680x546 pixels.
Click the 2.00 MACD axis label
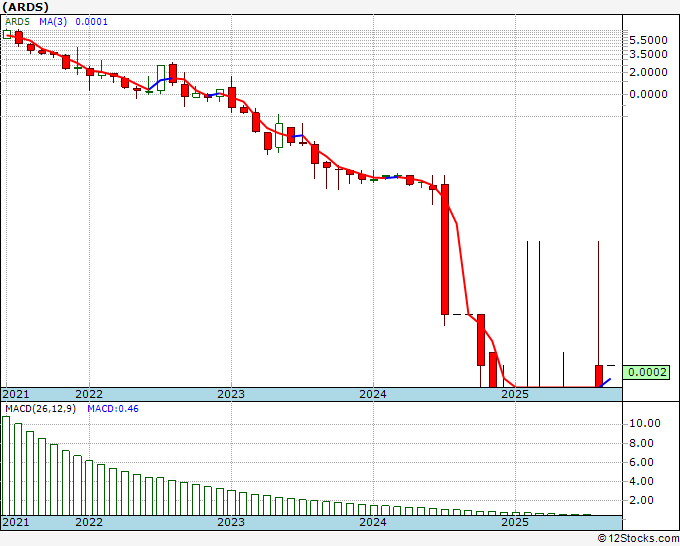(641, 500)
